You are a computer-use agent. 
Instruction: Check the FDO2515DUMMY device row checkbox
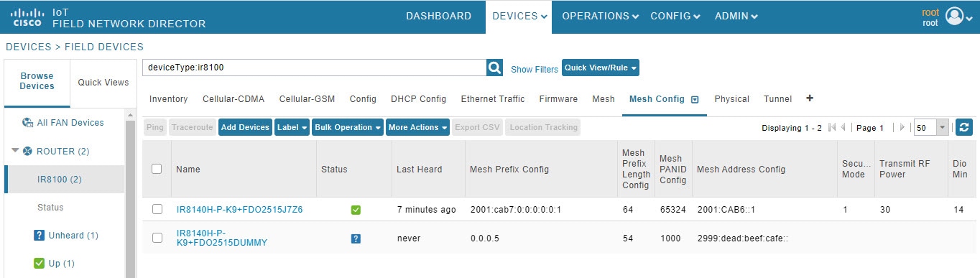pyautogui.click(x=157, y=238)
